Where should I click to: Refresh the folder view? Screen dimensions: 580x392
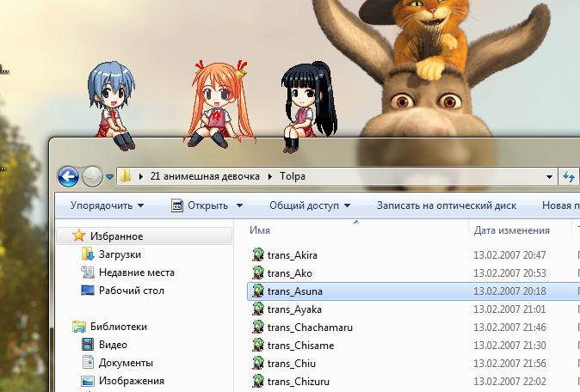[569, 176]
